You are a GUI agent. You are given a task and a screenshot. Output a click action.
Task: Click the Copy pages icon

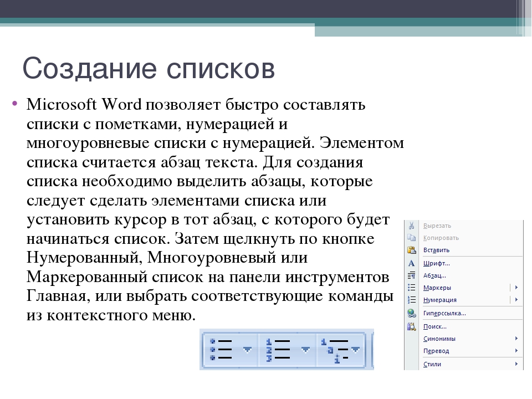point(411,238)
